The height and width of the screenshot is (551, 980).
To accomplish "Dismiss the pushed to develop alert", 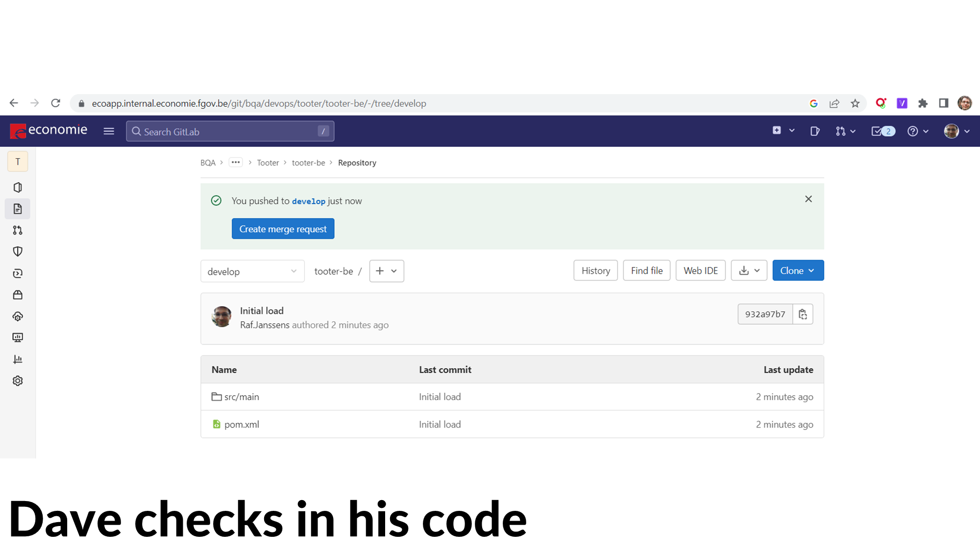I will pos(808,199).
